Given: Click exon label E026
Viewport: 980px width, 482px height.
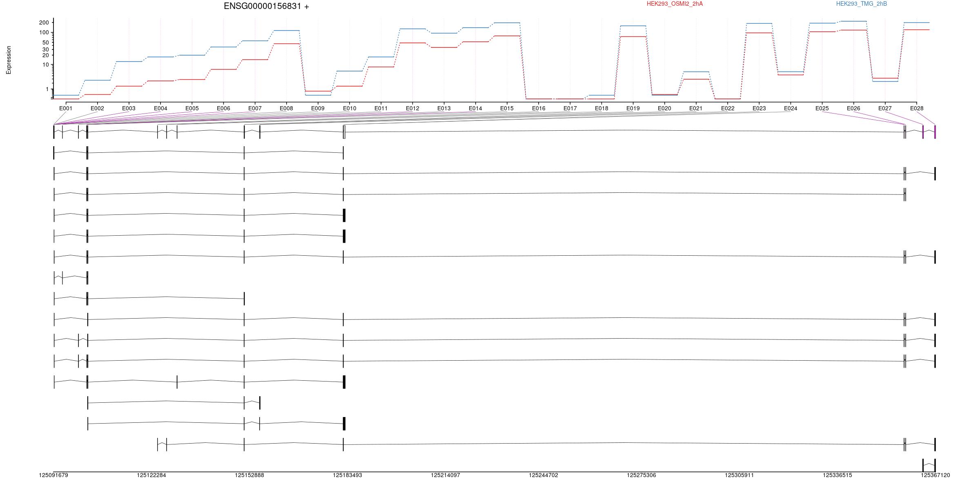Looking at the screenshot, I should [x=853, y=108].
